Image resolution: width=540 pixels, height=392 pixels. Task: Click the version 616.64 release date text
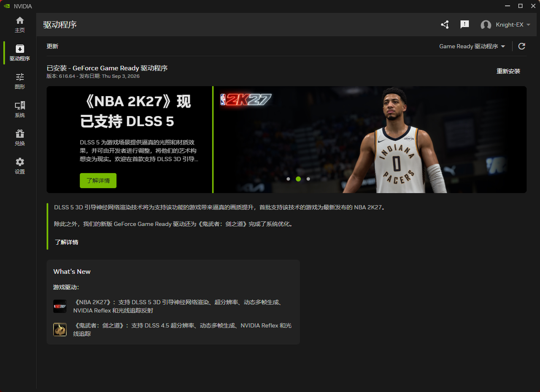pos(93,76)
